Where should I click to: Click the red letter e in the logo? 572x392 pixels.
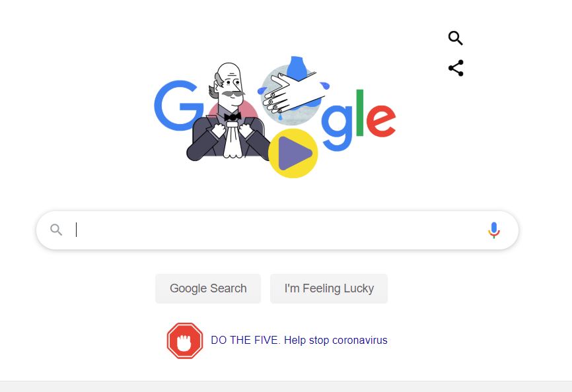(381, 121)
